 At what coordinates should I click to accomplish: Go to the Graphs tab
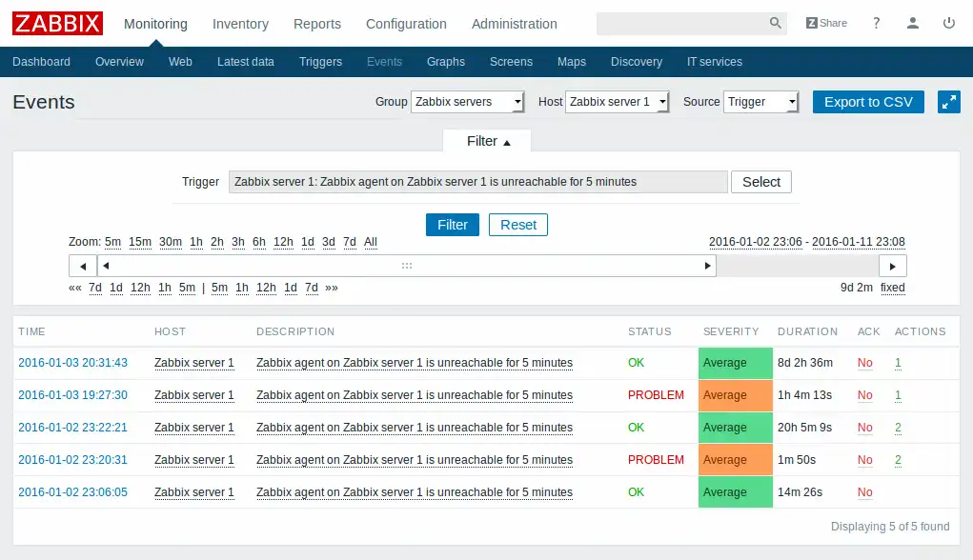pos(446,61)
